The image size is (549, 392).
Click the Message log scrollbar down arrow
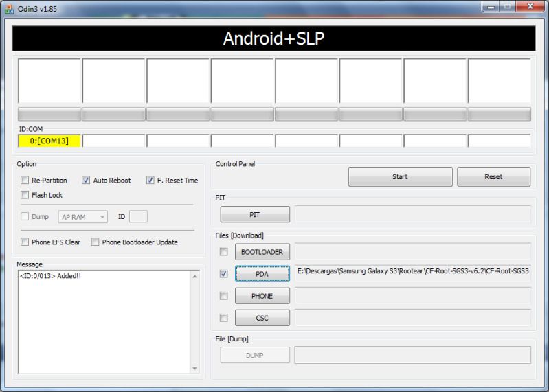point(194,369)
